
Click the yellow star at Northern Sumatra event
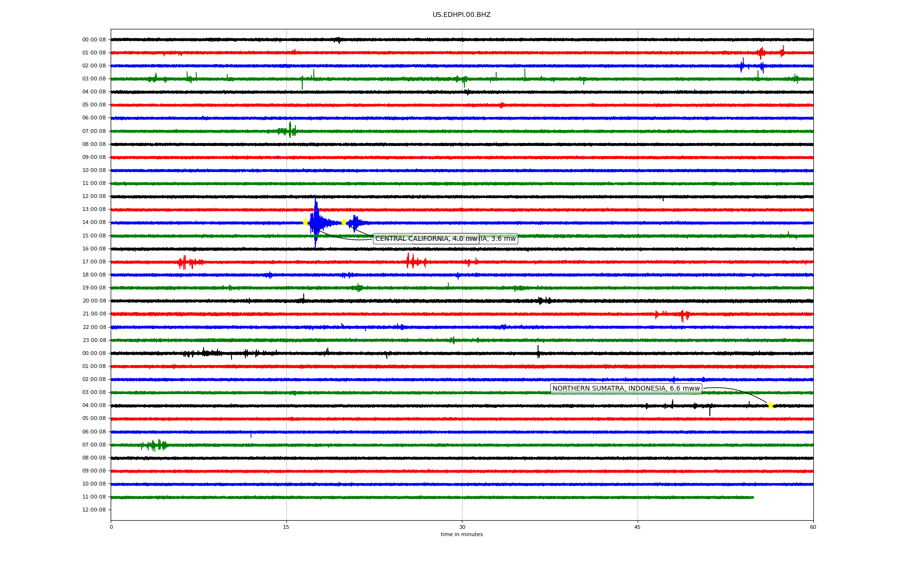(770, 405)
